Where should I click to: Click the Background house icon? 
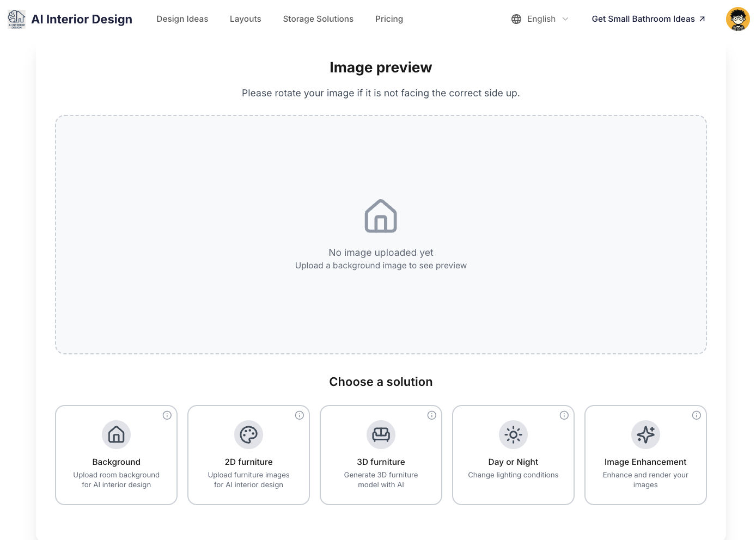tap(116, 434)
